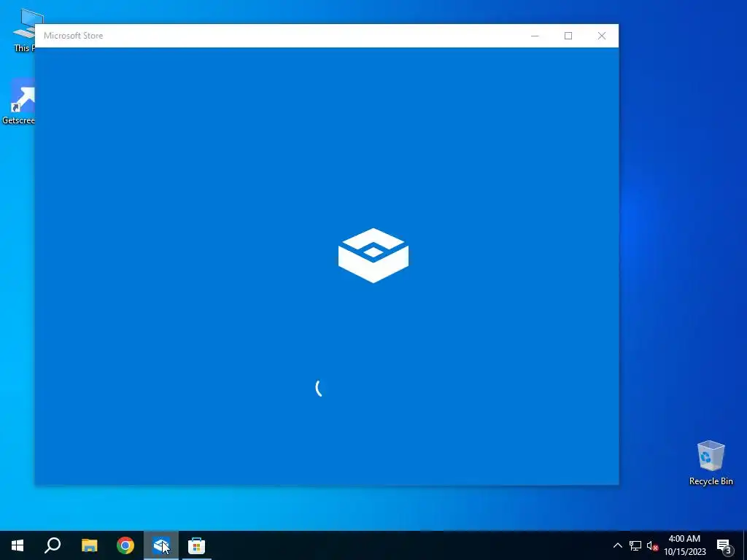The height and width of the screenshot is (560, 747).
Task: Click the muted volume speaker icon
Action: [x=652, y=545]
